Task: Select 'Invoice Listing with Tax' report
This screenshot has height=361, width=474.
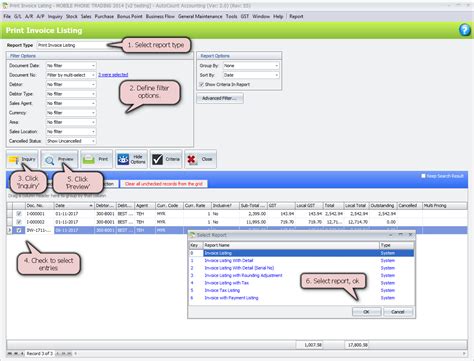Action: click(301, 283)
